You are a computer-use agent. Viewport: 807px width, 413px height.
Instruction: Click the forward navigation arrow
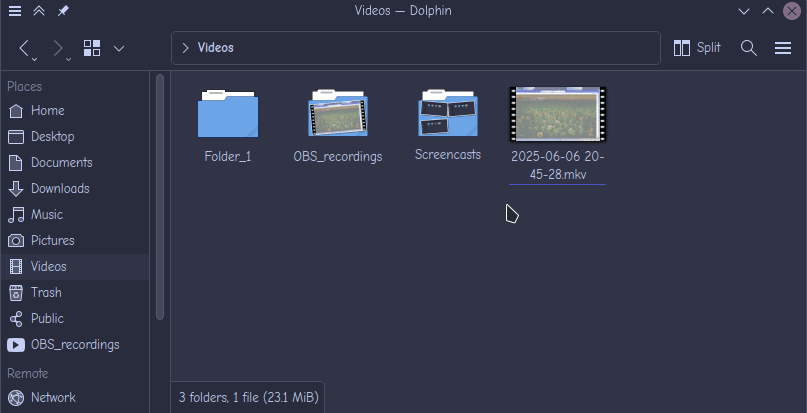point(58,48)
